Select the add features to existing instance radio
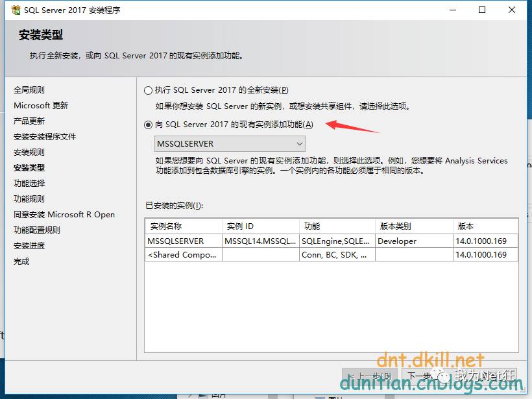Image resolution: width=532 pixels, height=399 pixels. 148,125
